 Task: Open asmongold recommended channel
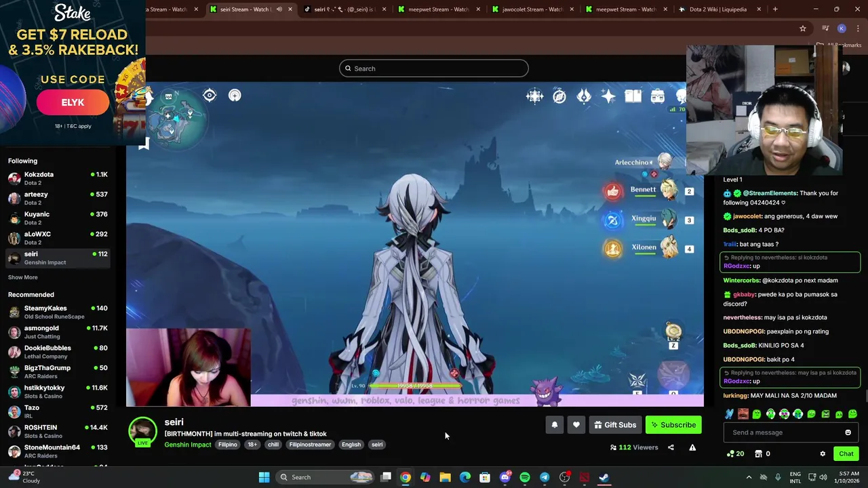click(x=58, y=332)
